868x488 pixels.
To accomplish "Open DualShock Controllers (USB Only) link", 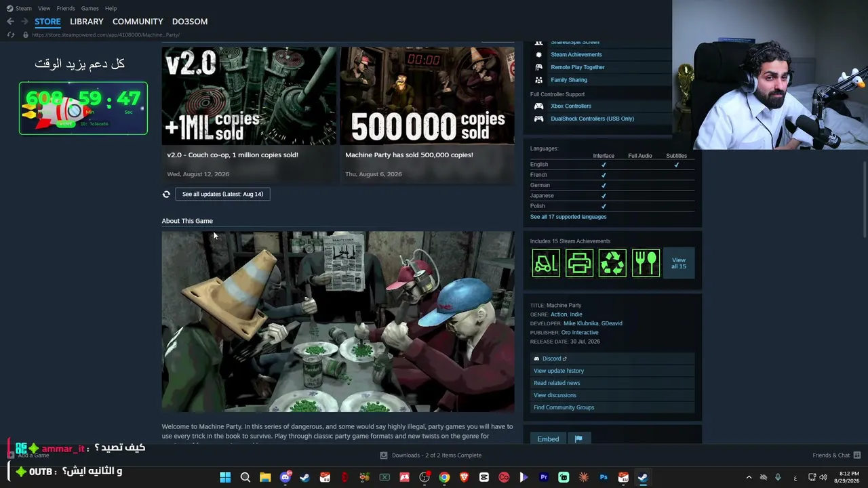I will pos(593,119).
